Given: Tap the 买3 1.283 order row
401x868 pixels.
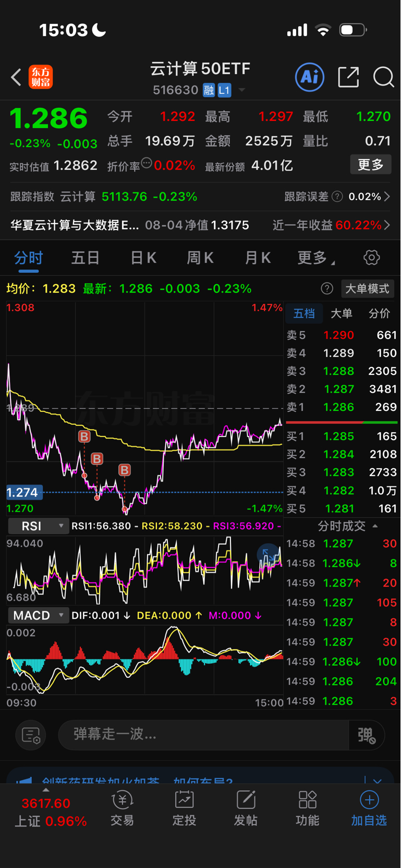Looking at the screenshot, I should point(342,472).
